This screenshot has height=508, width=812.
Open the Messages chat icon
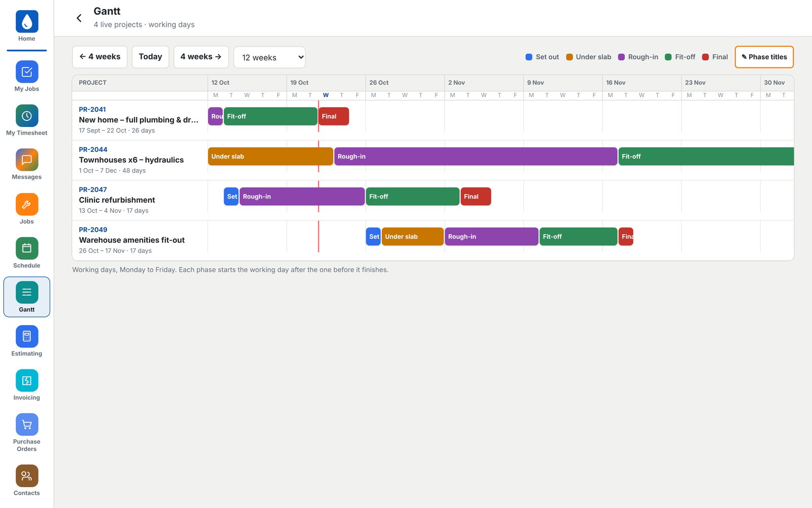27,160
